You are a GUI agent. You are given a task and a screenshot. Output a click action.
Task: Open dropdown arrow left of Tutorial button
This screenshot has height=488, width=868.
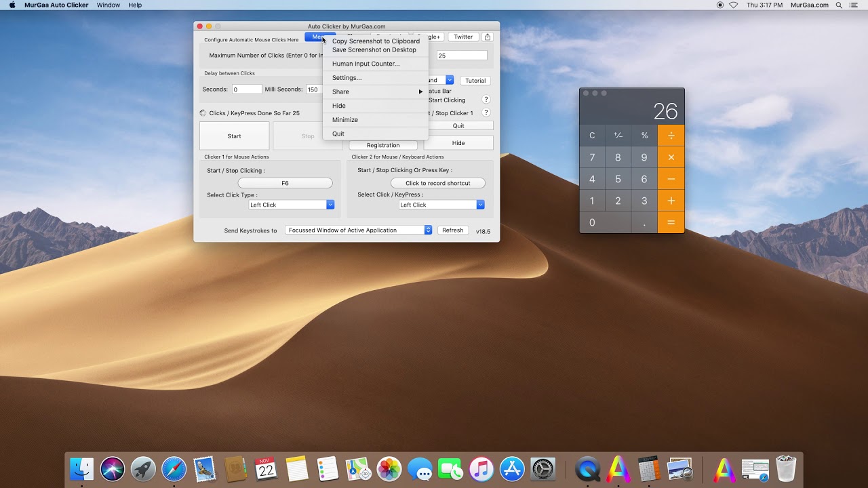(x=449, y=80)
